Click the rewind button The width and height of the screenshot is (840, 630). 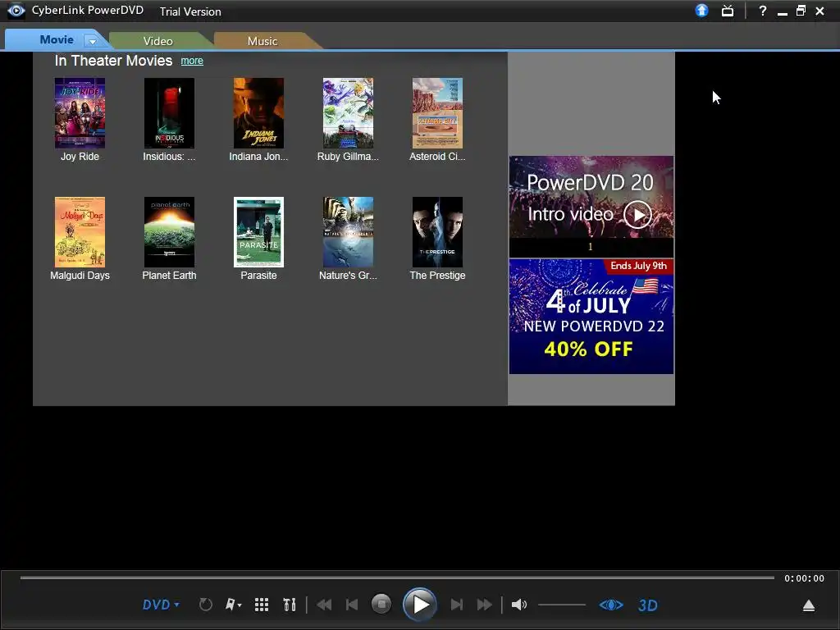coord(323,605)
